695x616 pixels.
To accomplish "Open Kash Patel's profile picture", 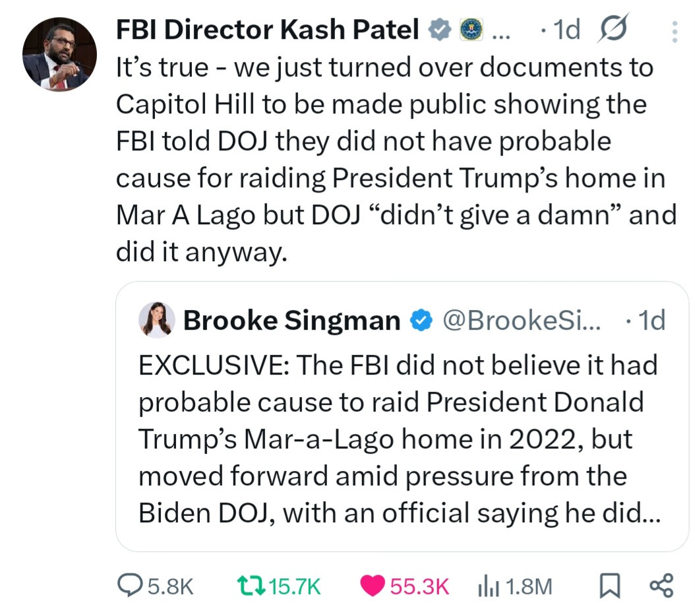I will (59, 54).
